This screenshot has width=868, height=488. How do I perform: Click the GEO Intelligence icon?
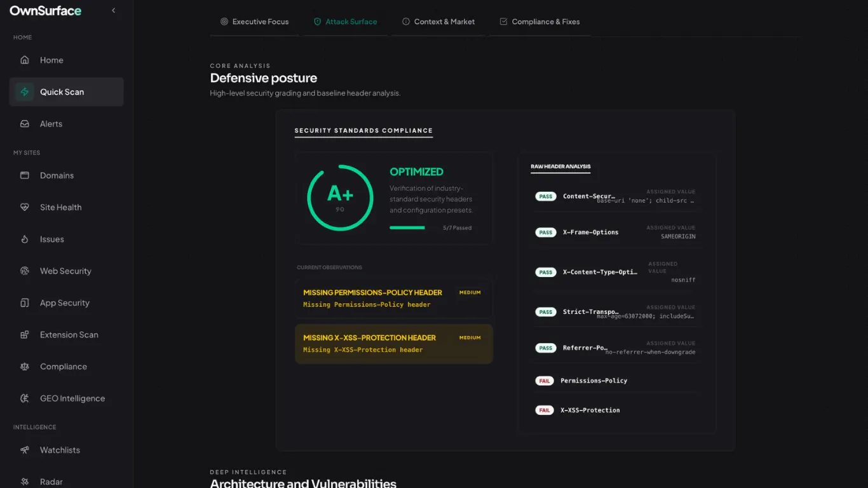click(x=25, y=398)
